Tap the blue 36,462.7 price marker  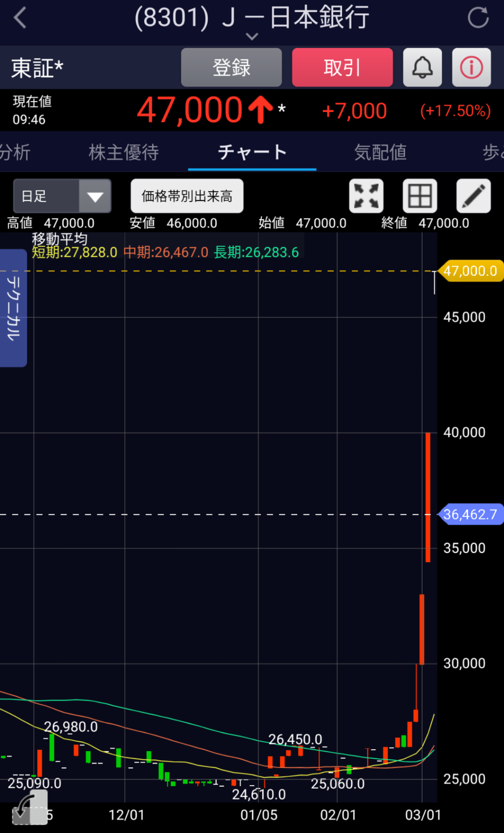coord(471,515)
